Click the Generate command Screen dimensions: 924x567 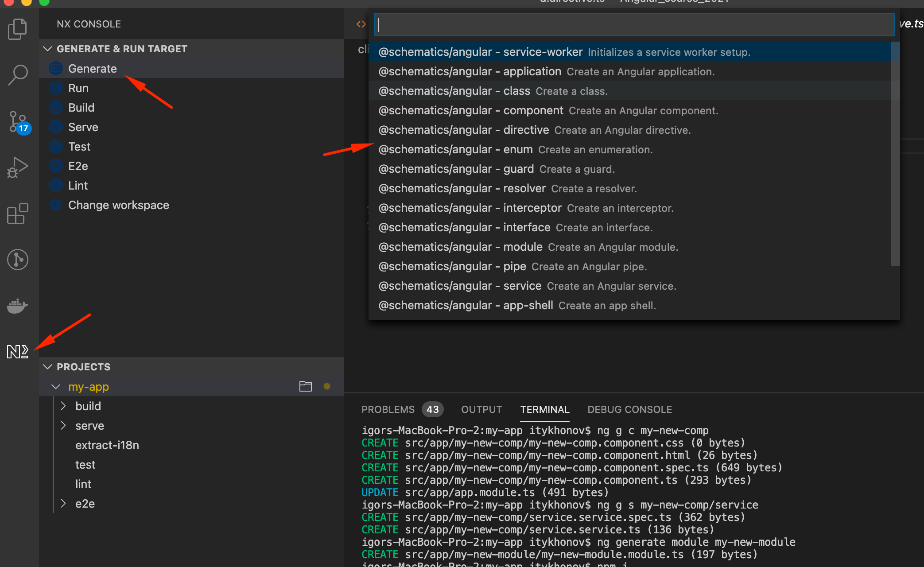pyautogui.click(x=92, y=69)
